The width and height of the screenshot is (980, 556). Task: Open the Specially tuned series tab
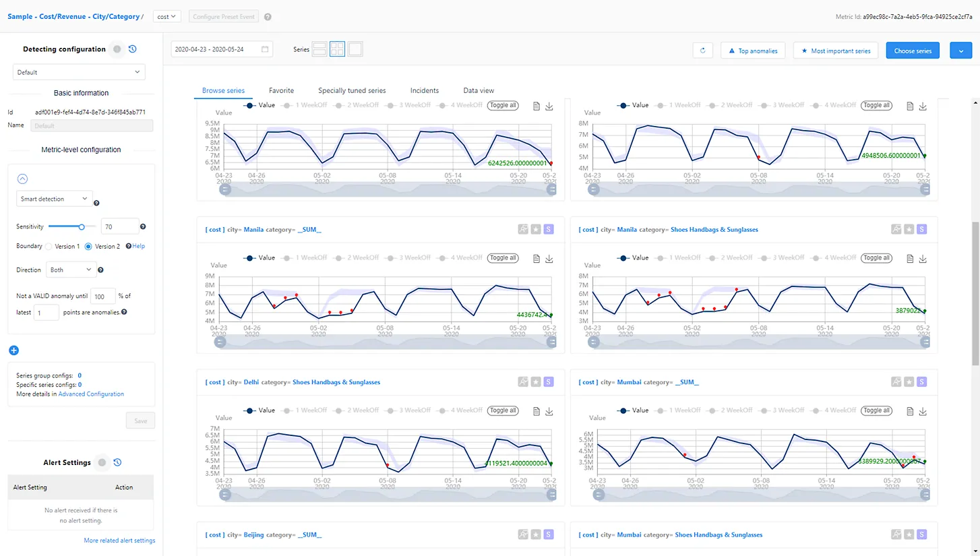[352, 90]
